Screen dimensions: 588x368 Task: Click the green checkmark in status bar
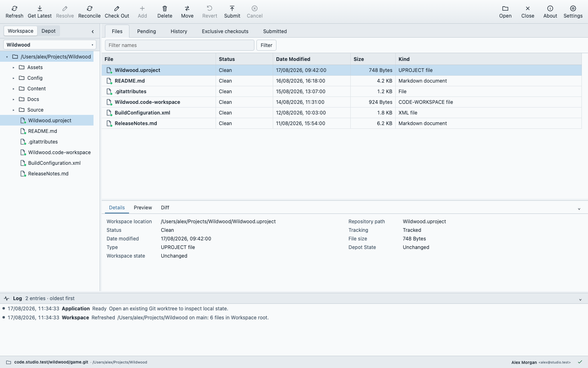[x=580, y=362]
